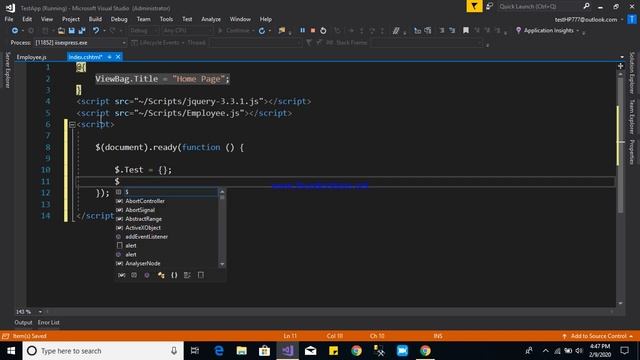
Task: Open the Team Explorer side panel
Action: [x=632, y=117]
